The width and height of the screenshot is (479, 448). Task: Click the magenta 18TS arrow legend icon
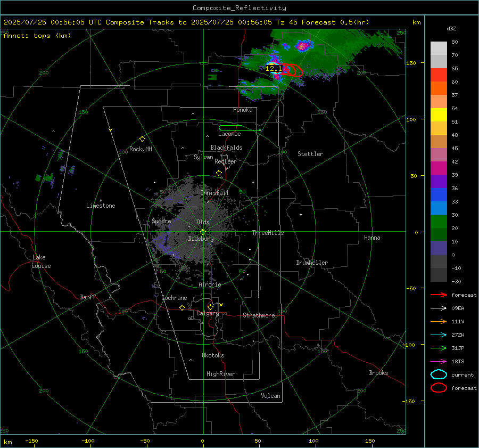[x=439, y=362]
